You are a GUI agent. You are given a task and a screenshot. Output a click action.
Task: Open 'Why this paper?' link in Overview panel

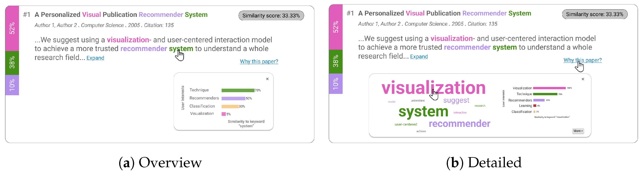tap(259, 61)
